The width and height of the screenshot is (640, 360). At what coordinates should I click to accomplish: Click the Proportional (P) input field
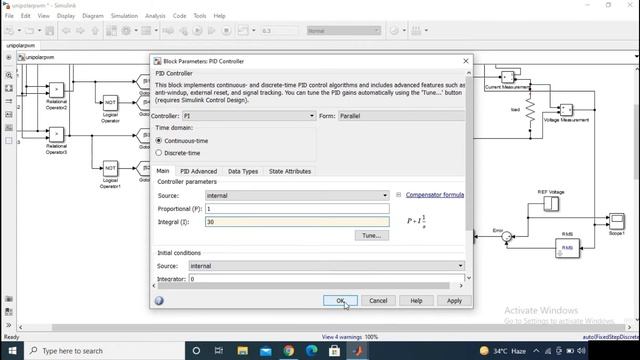pyautogui.click(x=297, y=209)
